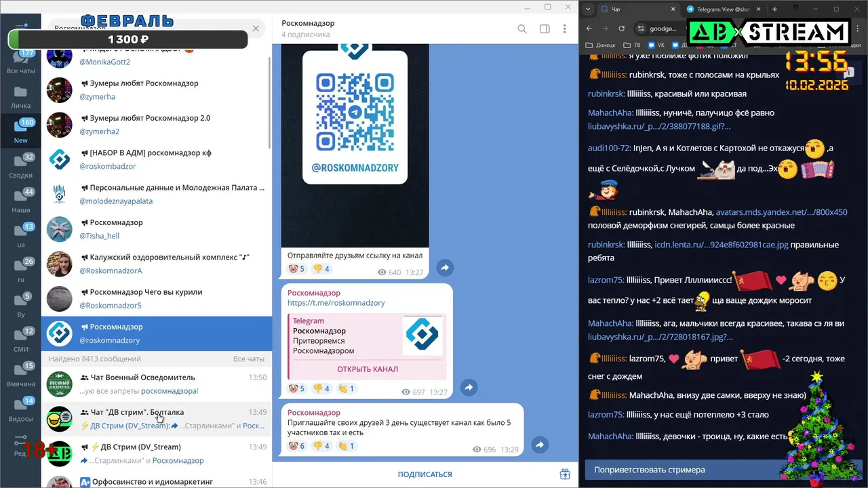
Task: Open the Наши folder in sidebar
Action: (20, 201)
